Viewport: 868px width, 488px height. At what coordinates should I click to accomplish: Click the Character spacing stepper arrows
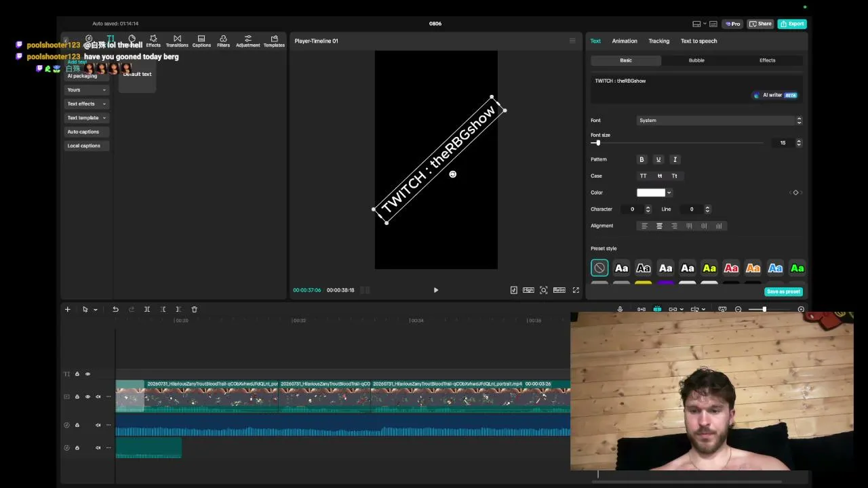(x=648, y=209)
